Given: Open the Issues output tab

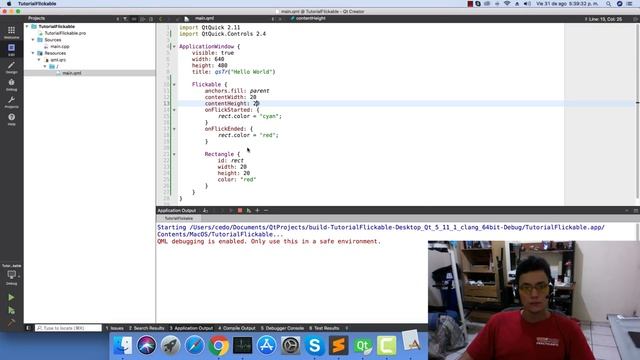Looking at the screenshot, I should tap(115, 328).
